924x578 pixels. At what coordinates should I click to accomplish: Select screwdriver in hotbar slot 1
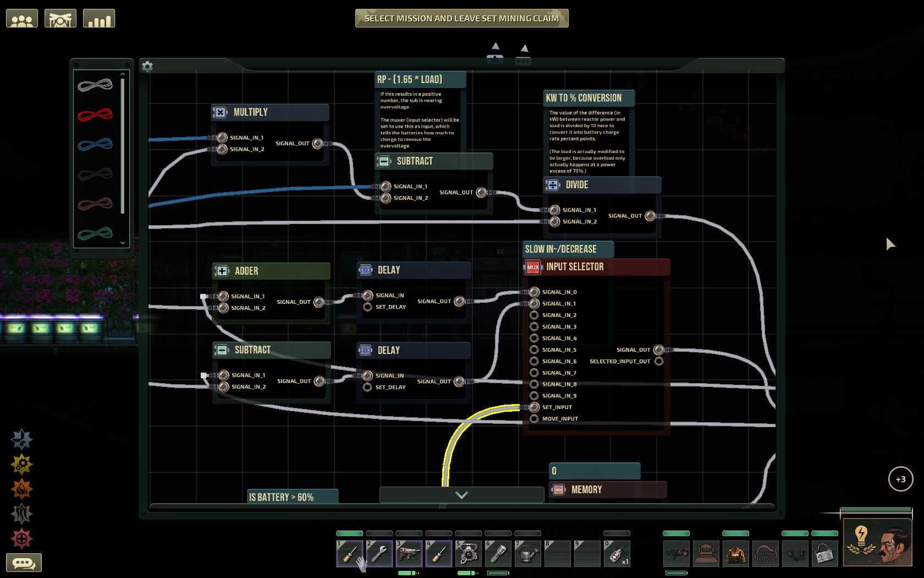(x=350, y=553)
